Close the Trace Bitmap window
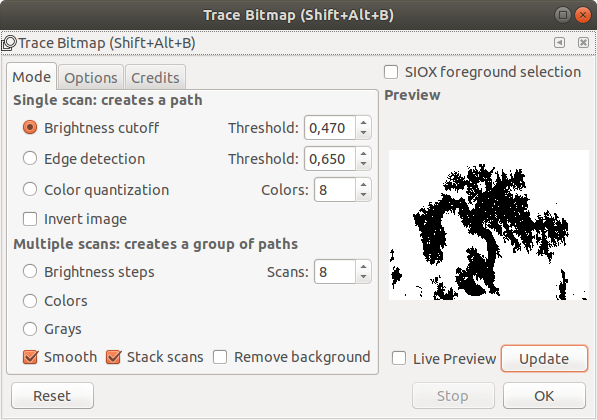The width and height of the screenshot is (597, 420). (583, 15)
